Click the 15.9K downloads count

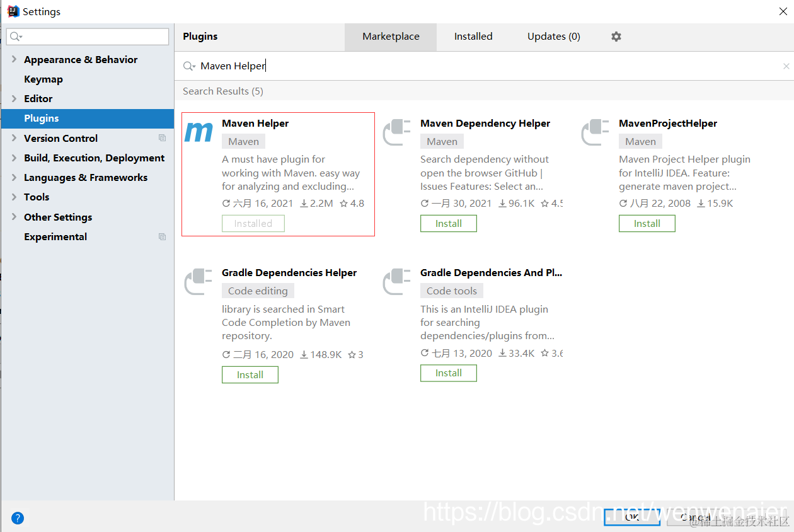[x=715, y=204]
